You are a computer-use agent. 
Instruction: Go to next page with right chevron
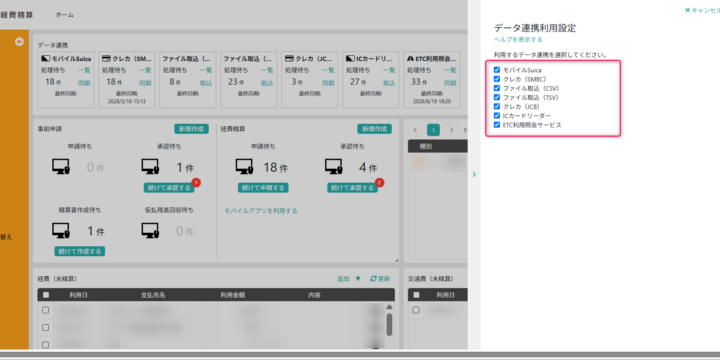(451, 130)
